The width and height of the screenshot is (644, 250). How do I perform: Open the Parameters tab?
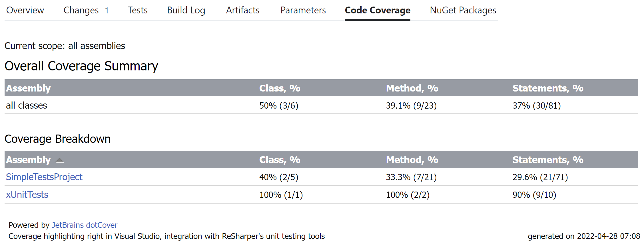click(x=303, y=10)
